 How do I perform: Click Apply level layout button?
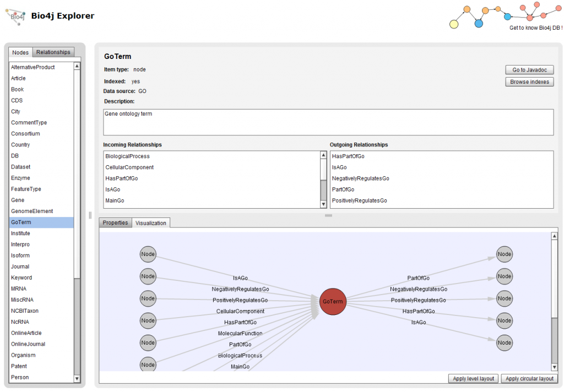[x=473, y=378]
